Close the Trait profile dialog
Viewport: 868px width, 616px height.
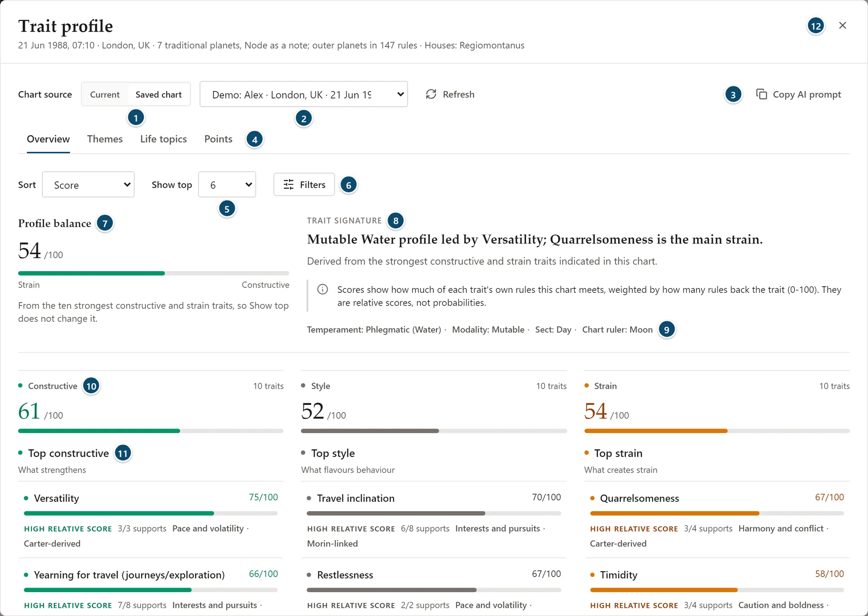(842, 25)
